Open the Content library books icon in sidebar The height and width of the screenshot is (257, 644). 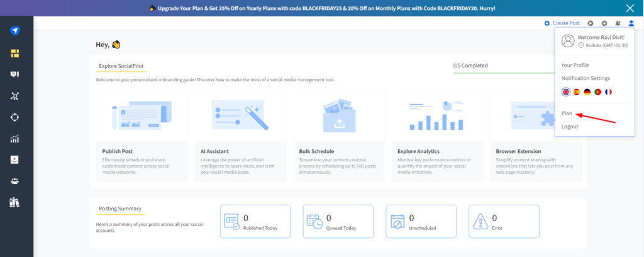(x=15, y=202)
